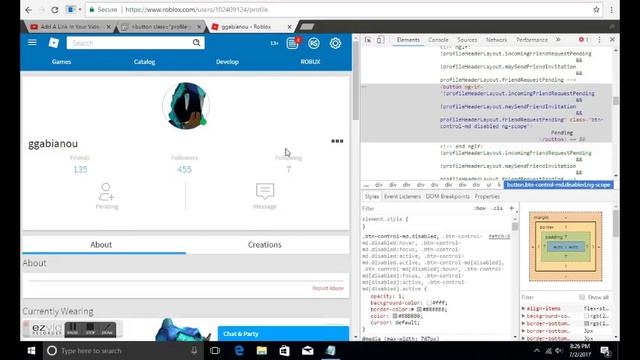Open the Mail app taskbar icon
640x360 pixels.
[307, 351]
